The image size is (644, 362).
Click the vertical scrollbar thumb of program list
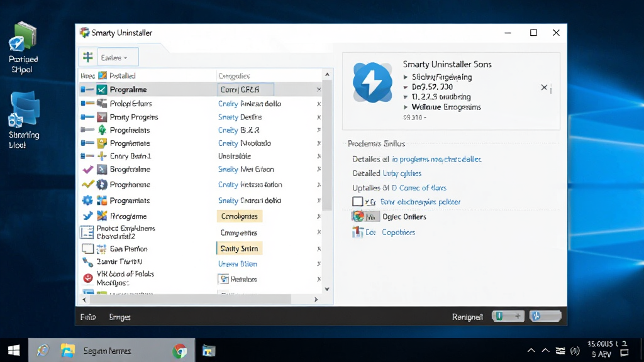[x=327, y=146]
